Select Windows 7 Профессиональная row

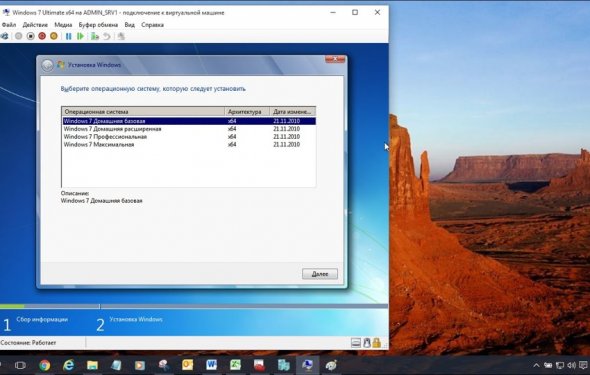(189, 137)
